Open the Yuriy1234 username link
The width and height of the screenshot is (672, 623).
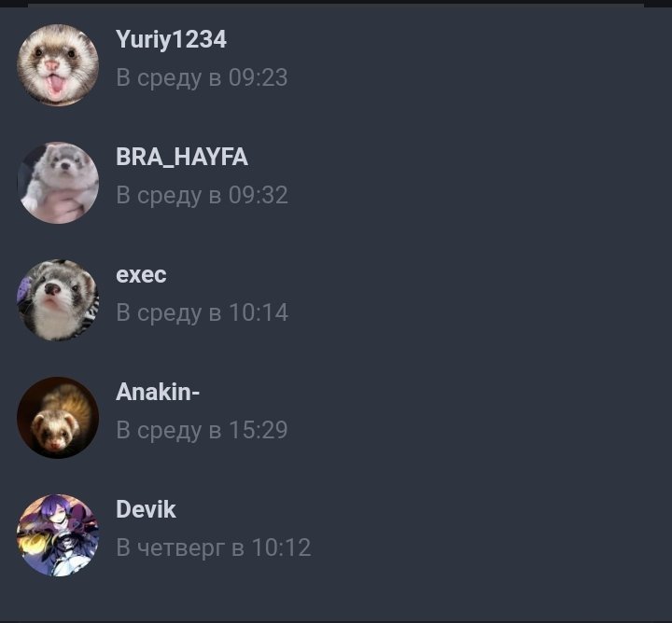[171, 39]
